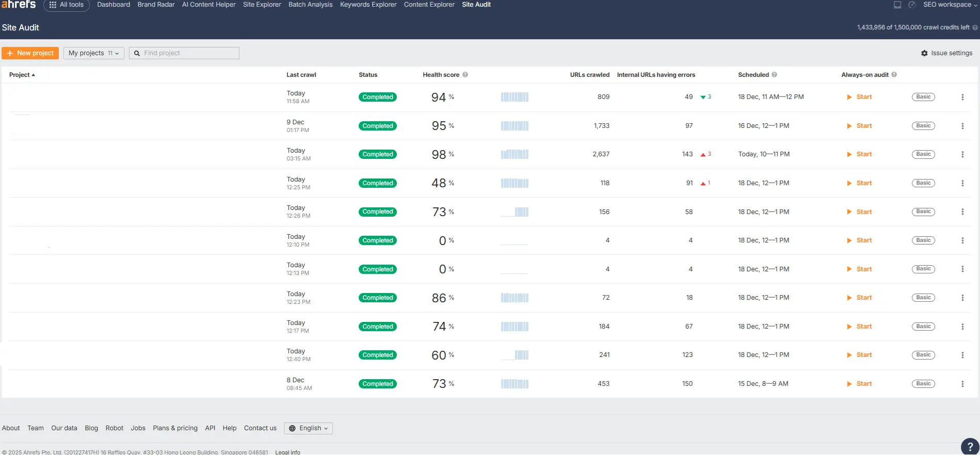Click the crawl credits help icon
Screen dimensions: 980x455
[975, 28]
